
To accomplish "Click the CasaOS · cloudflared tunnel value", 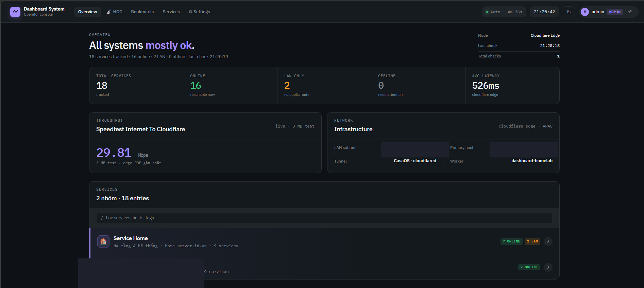I will point(415,161).
